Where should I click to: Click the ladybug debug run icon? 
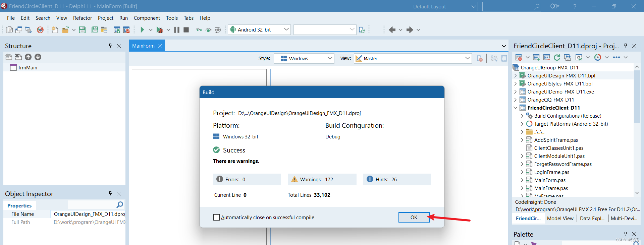tap(160, 30)
